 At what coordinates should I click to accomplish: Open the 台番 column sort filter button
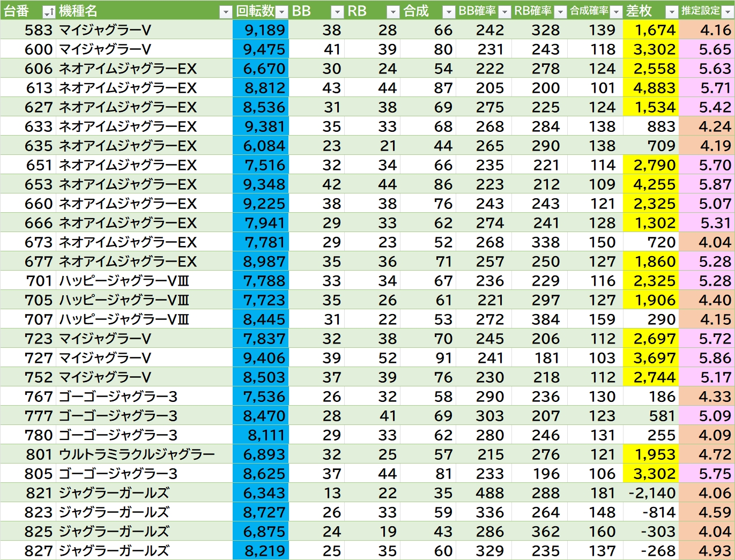pyautogui.click(x=48, y=12)
